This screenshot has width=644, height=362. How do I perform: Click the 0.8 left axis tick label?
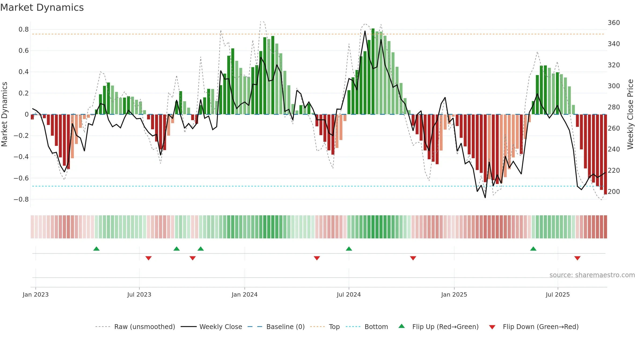click(x=24, y=29)
